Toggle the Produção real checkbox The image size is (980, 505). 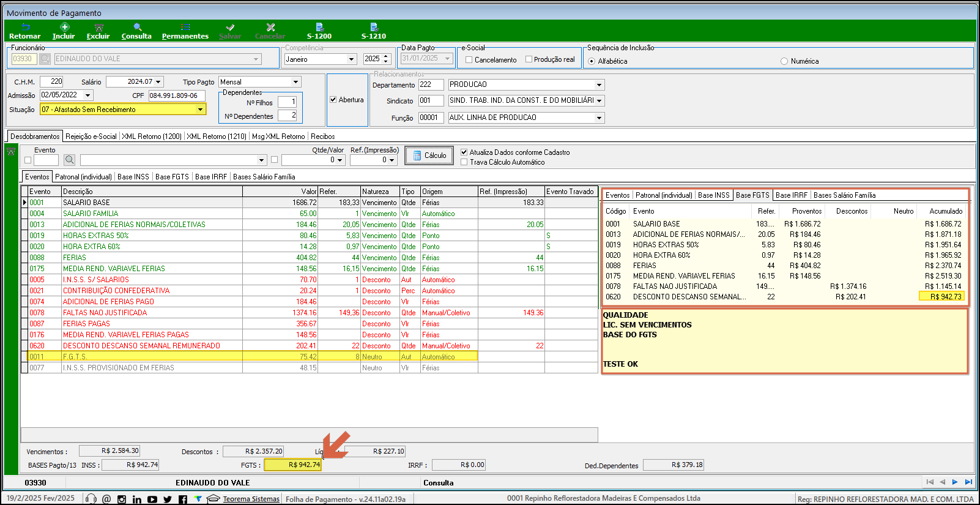point(529,59)
